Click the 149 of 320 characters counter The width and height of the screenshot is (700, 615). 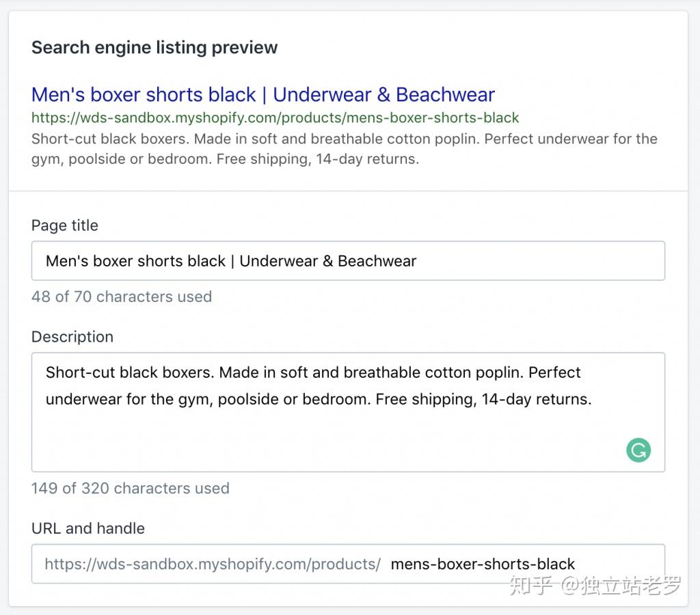pos(131,489)
